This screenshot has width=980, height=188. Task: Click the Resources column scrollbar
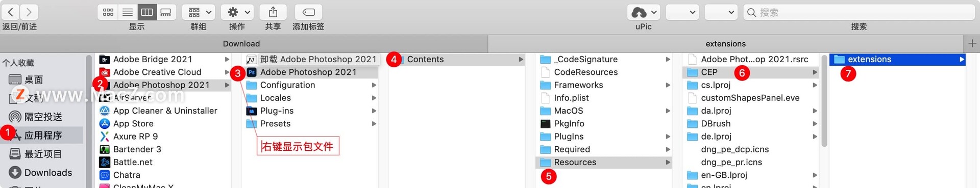pos(824,102)
